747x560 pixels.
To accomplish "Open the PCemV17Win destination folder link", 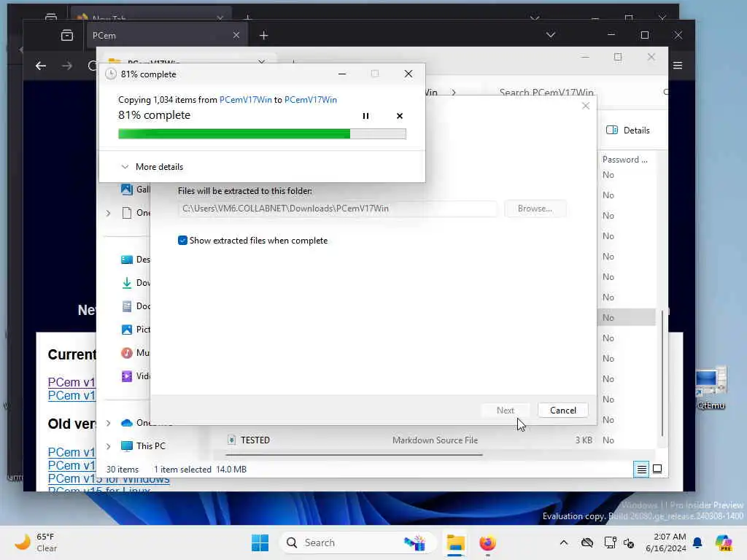I will (310, 99).
